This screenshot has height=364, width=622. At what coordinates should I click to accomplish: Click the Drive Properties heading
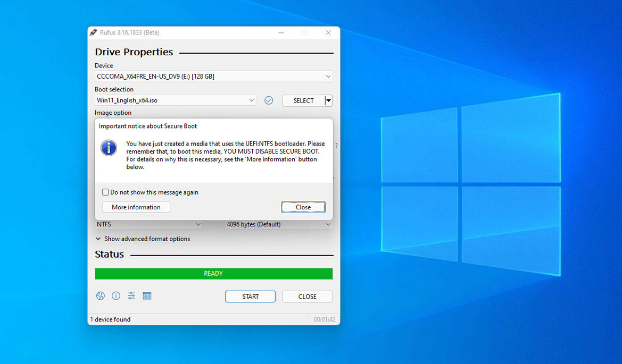pos(134,52)
